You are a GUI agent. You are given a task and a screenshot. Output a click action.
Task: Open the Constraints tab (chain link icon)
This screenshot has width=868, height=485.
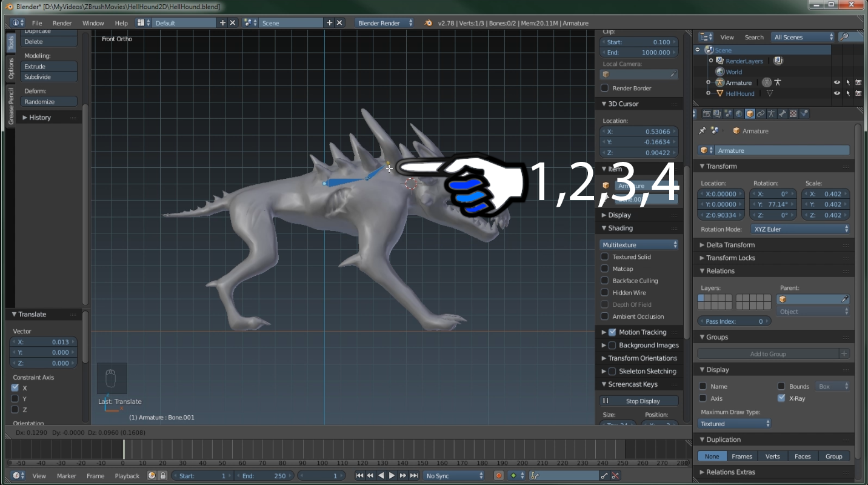[x=761, y=114]
